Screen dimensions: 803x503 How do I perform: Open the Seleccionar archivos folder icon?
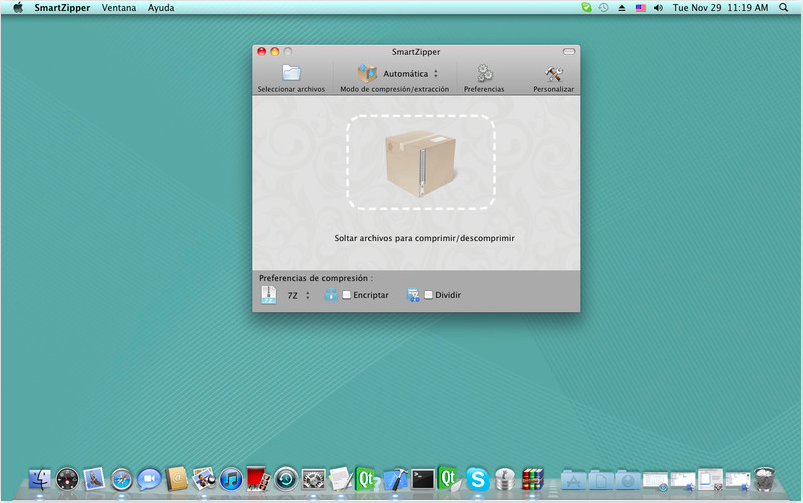point(291,73)
